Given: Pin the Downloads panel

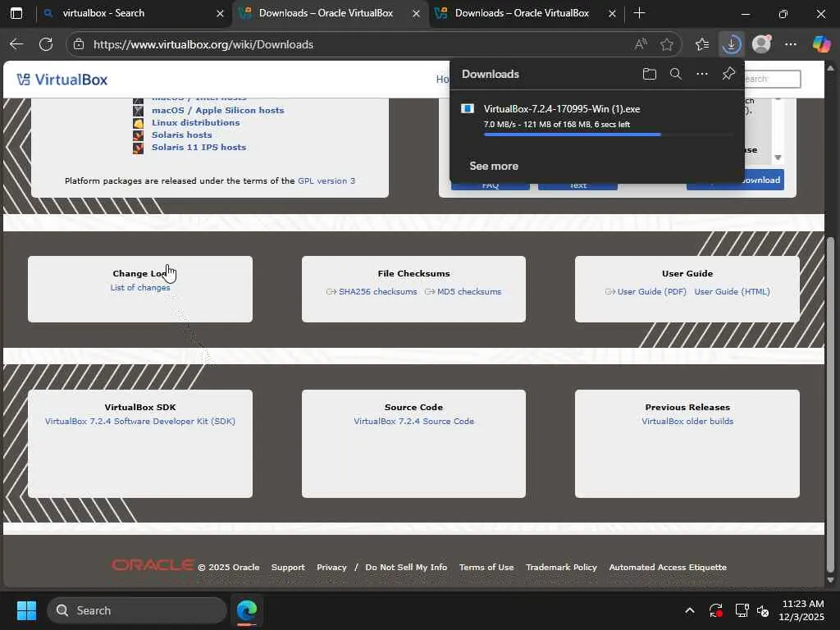Looking at the screenshot, I should tap(728, 74).
